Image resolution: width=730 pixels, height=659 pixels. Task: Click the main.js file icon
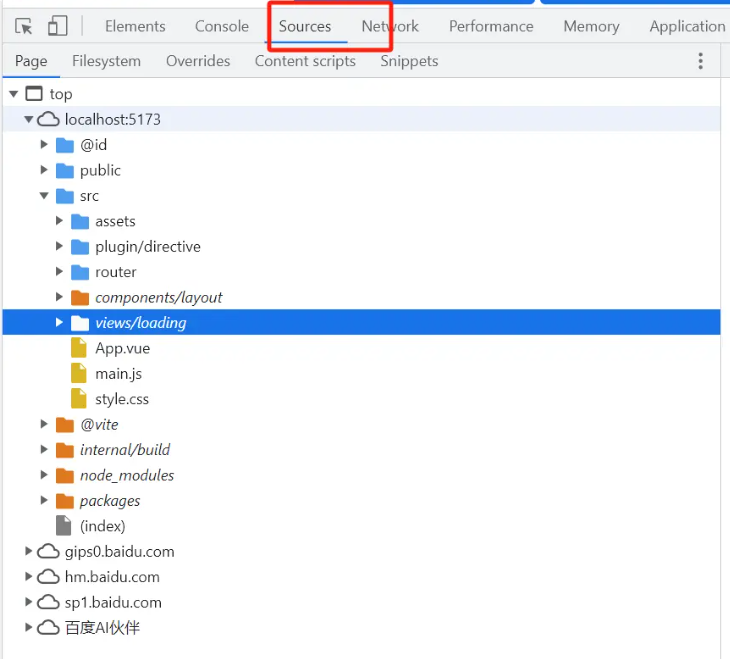pos(79,374)
